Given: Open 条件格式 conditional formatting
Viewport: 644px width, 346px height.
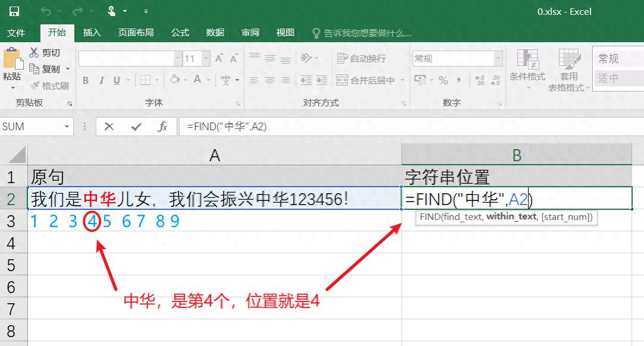Looking at the screenshot, I should 527,70.
